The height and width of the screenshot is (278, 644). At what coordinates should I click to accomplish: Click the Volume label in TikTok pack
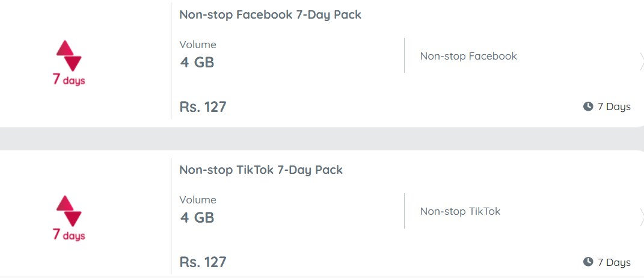198,200
